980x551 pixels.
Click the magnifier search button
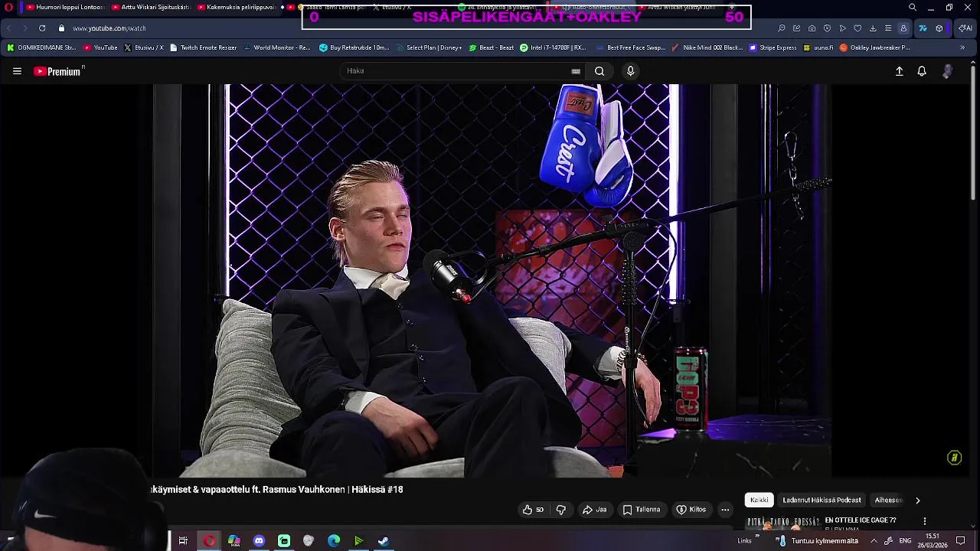[x=599, y=71]
